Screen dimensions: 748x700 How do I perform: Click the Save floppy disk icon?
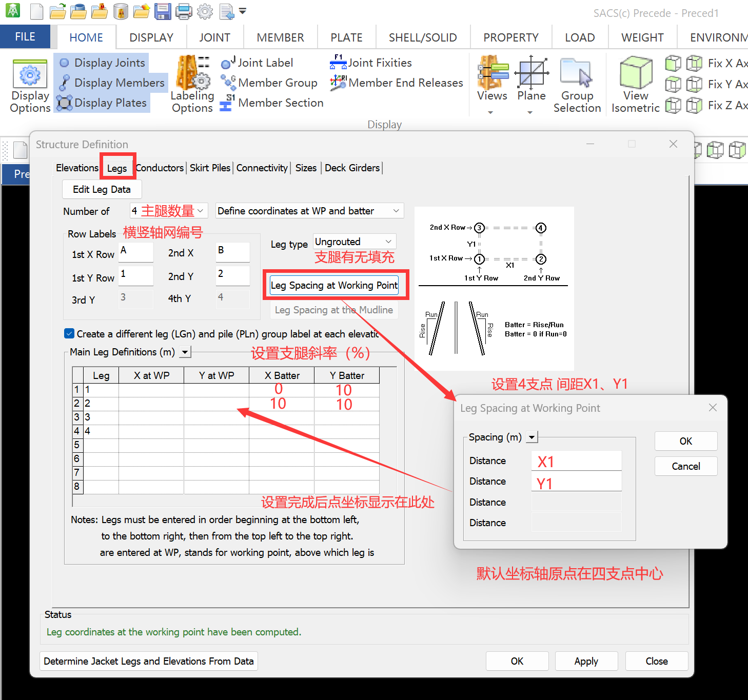tap(163, 11)
